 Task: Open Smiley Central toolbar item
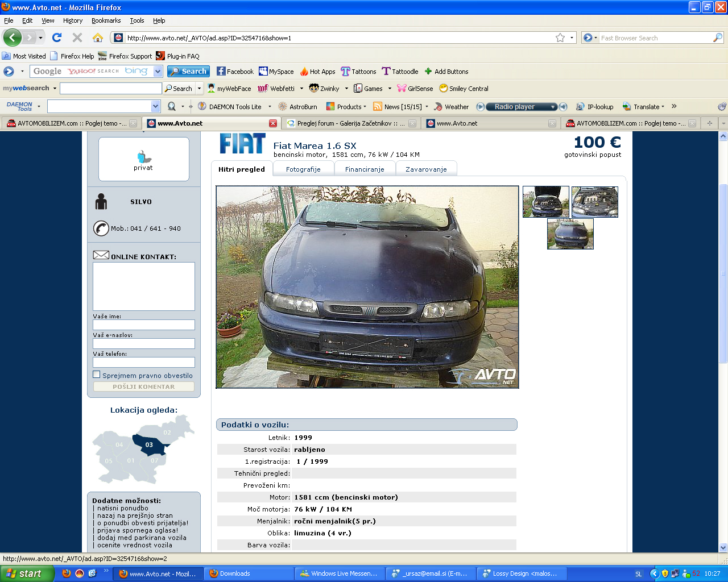point(464,89)
